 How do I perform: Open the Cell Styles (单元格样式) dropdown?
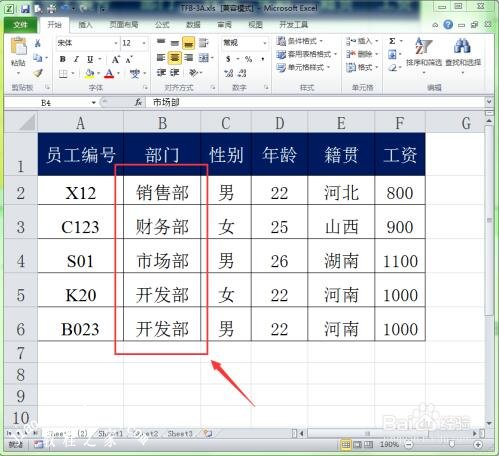click(303, 67)
